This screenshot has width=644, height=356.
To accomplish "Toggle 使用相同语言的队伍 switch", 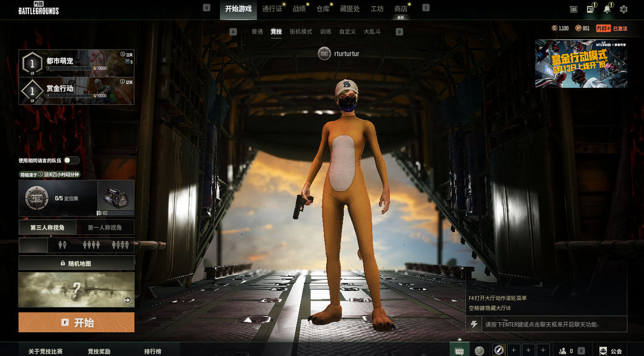I will (72, 160).
